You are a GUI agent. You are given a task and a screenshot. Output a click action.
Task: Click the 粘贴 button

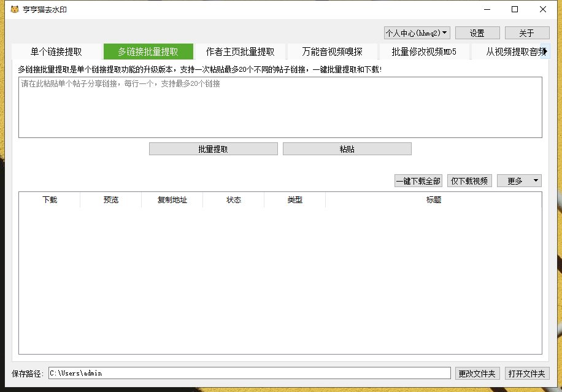(347, 149)
